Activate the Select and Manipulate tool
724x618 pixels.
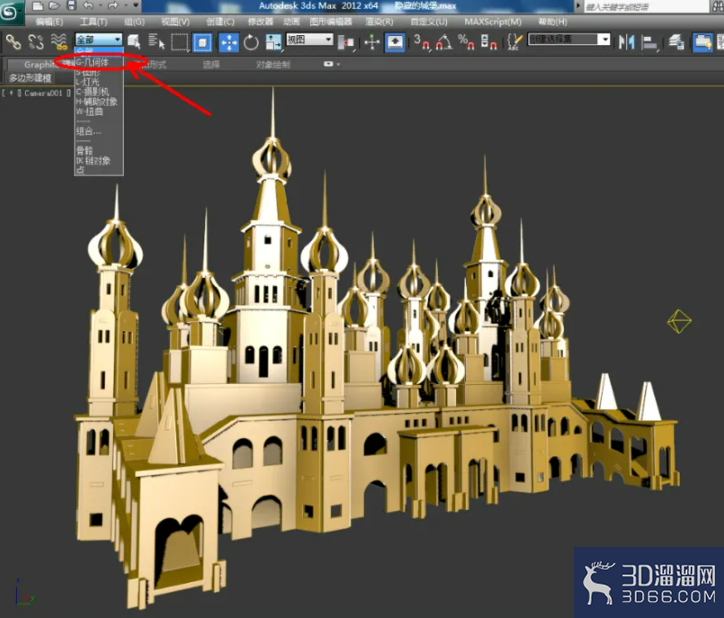point(372,43)
